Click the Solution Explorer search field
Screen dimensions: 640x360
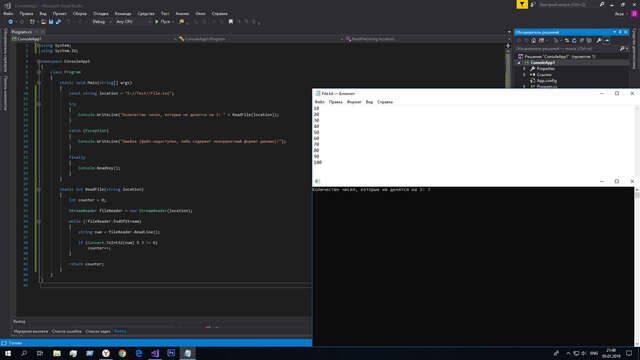tap(567, 49)
